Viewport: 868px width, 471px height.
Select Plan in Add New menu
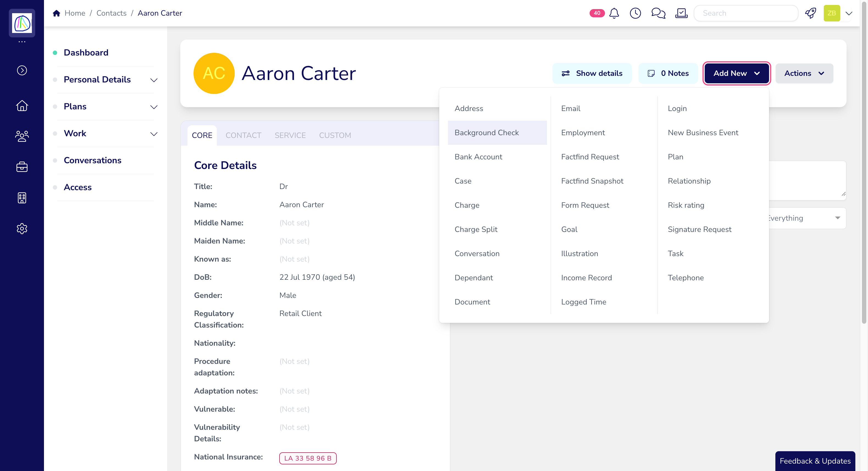pyautogui.click(x=710, y=157)
